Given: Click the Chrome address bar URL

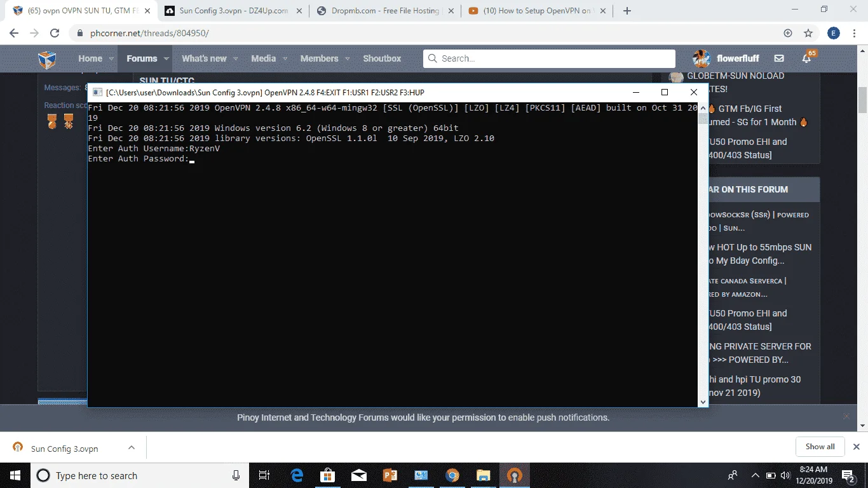Looking at the screenshot, I should click(x=149, y=34).
